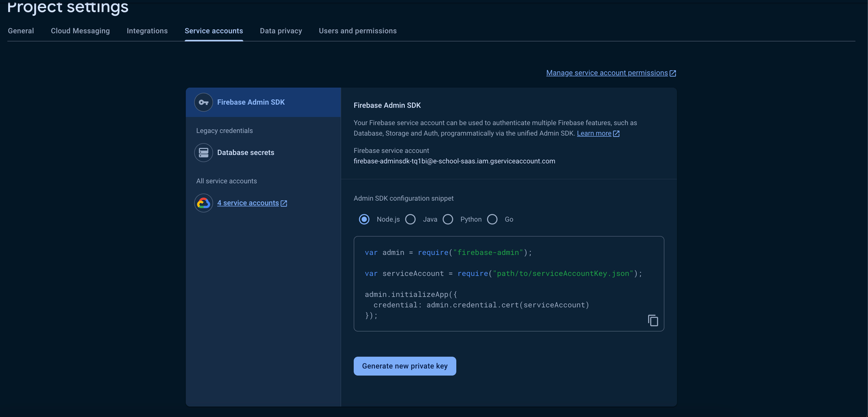Click the external-link icon next to Learn more
Image resolution: width=868 pixels, height=417 pixels.
pyautogui.click(x=616, y=134)
